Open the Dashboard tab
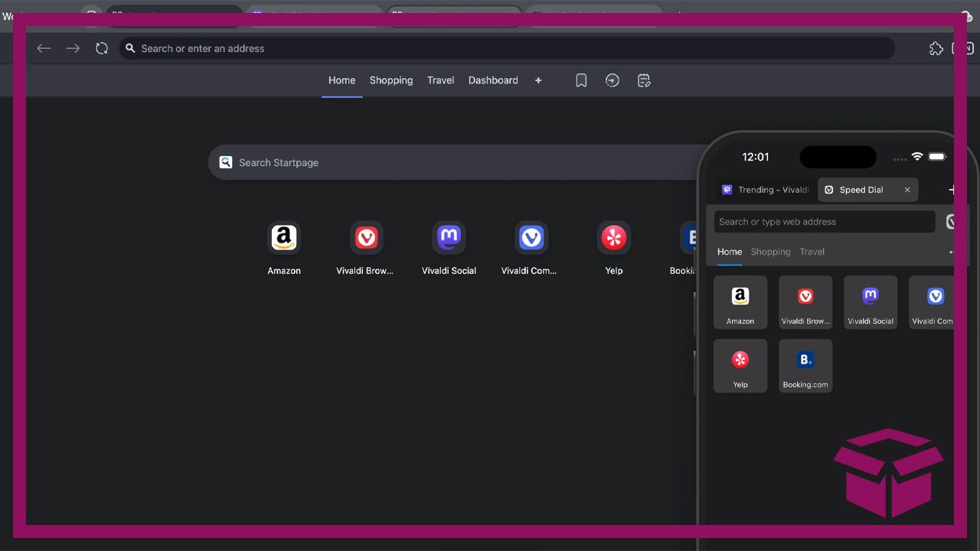This screenshot has height=551, width=980. coord(493,80)
